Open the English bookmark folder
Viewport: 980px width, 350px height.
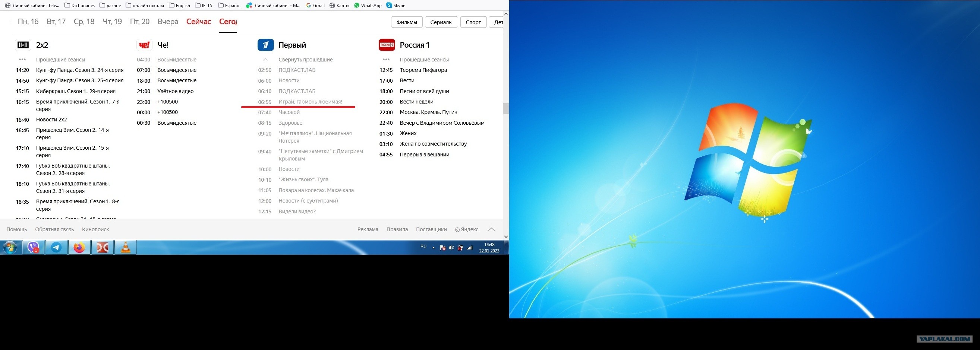(180, 5)
